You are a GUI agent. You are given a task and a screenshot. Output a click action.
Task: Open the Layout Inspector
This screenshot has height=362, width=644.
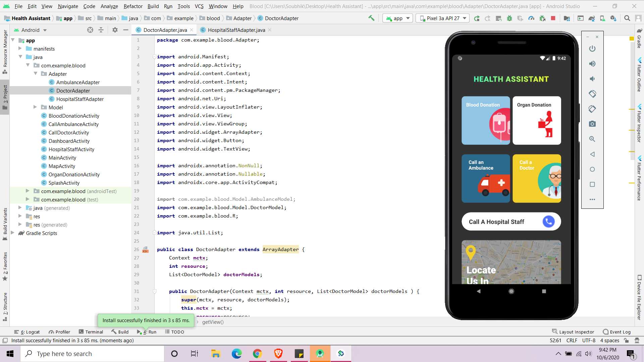[573, 332]
